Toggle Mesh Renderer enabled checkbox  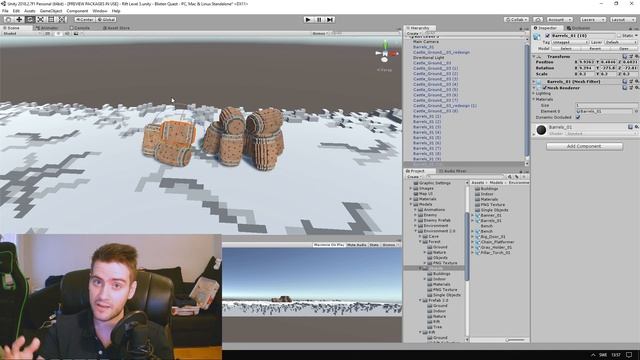tap(544, 87)
